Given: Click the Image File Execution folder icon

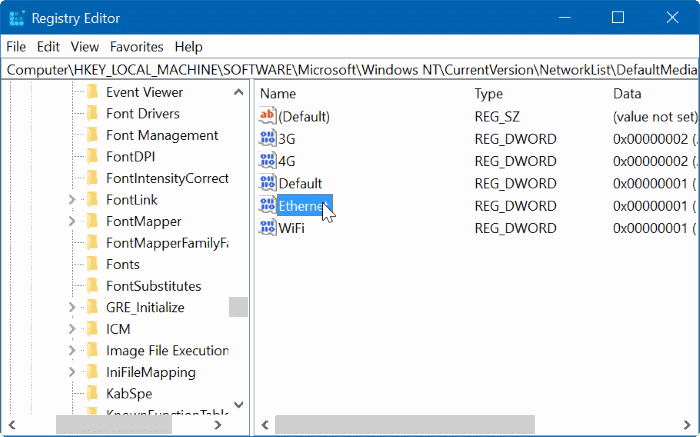Looking at the screenshot, I should 93,350.
